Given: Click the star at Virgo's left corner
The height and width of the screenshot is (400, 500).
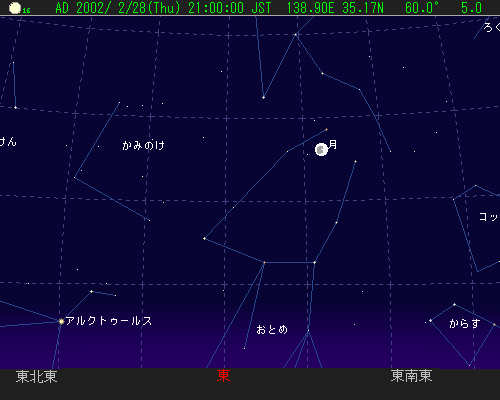Looking at the screenshot, I should tap(204, 239).
